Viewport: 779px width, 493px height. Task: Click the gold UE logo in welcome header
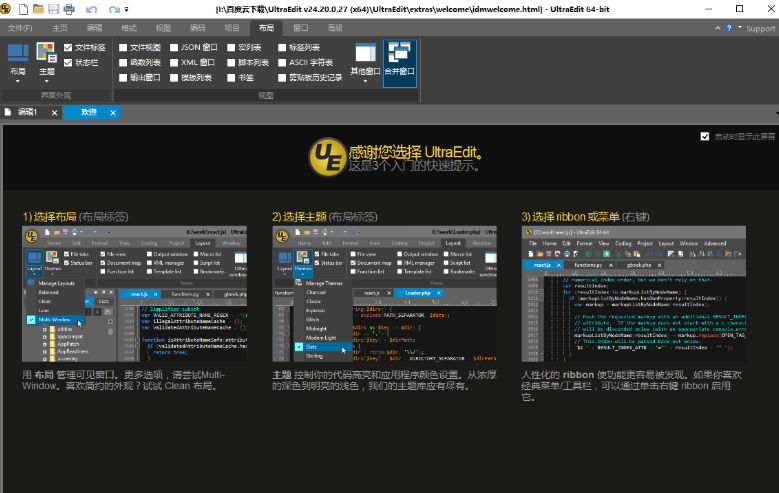point(327,157)
